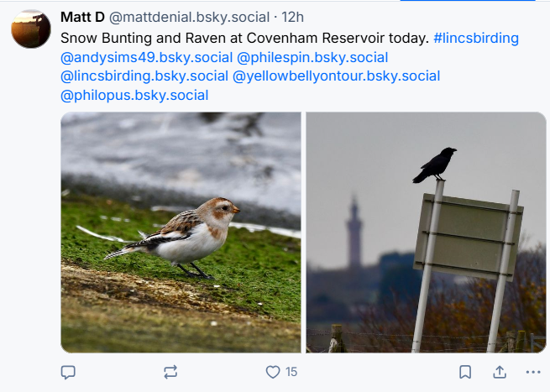Open the three-dots more options menu
Image resolution: width=550 pixels, height=392 pixels.
coord(532,372)
